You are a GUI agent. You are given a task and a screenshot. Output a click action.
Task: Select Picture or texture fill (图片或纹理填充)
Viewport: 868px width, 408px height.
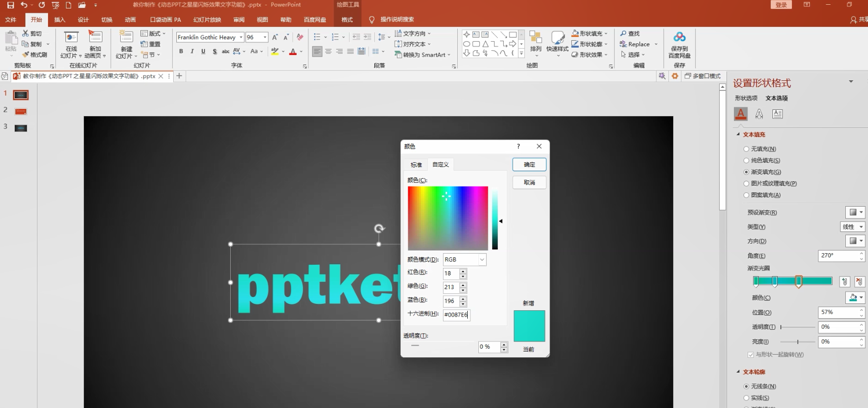[747, 183]
